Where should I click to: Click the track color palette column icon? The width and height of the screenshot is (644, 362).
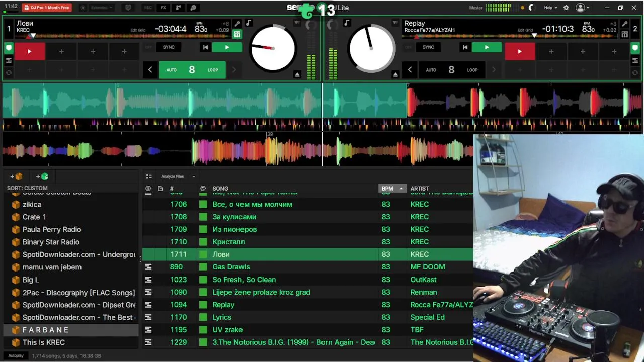pyautogui.click(x=203, y=189)
